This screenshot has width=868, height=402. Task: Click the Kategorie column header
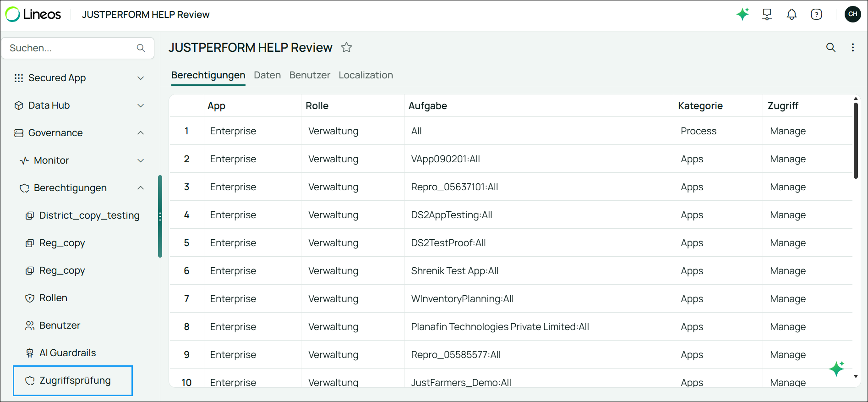click(718, 106)
